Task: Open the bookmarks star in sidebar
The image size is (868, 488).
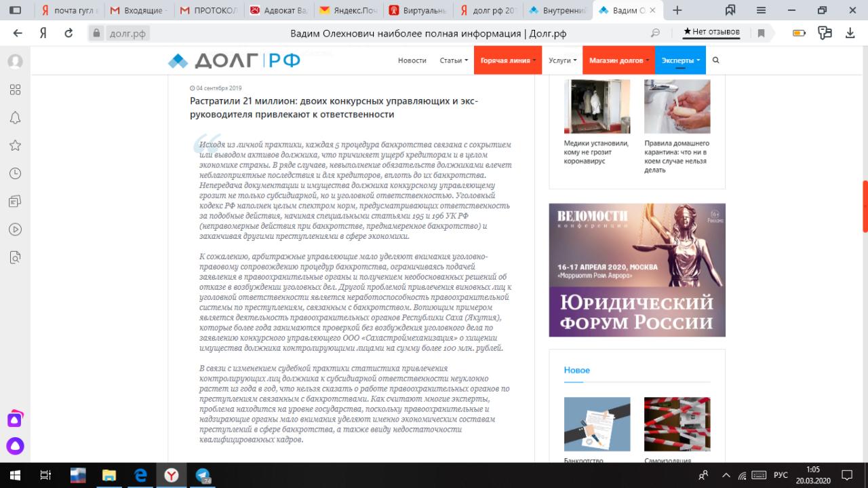Action: tap(15, 145)
